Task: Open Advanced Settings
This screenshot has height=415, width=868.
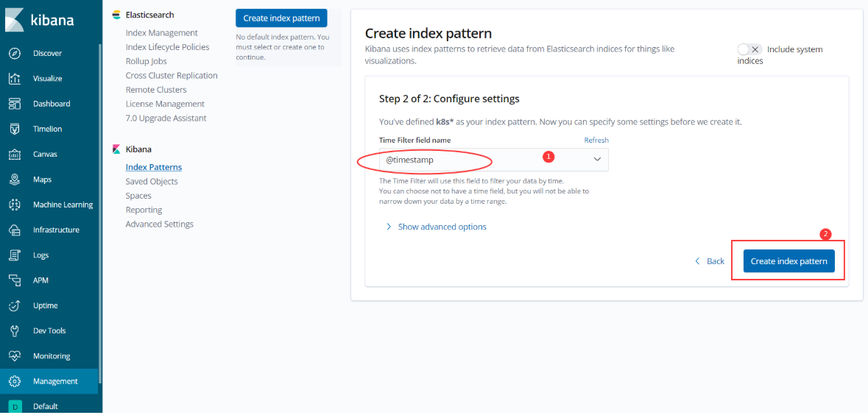Action: click(160, 224)
